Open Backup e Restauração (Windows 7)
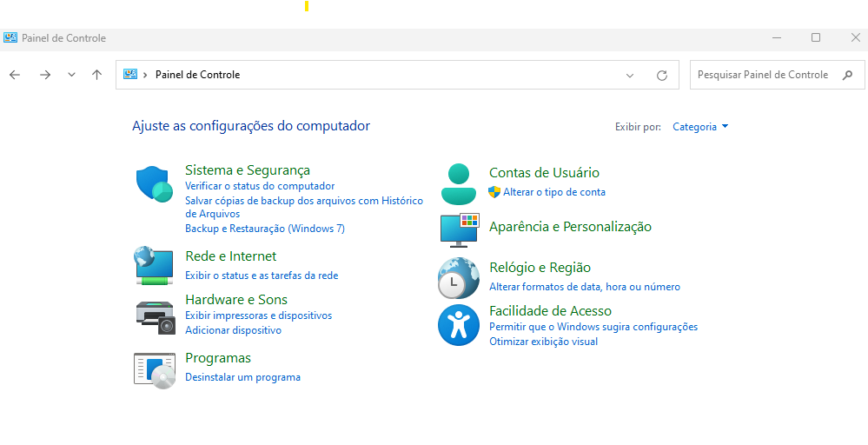The image size is (868, 445). (264, 229)
